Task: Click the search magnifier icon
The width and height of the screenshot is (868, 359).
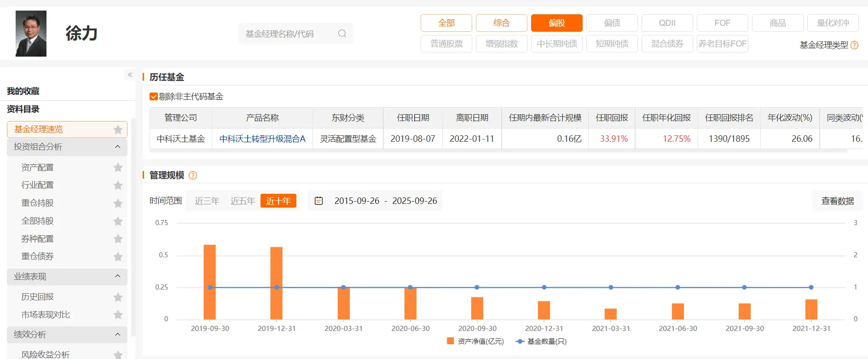Action: [342, 34]
